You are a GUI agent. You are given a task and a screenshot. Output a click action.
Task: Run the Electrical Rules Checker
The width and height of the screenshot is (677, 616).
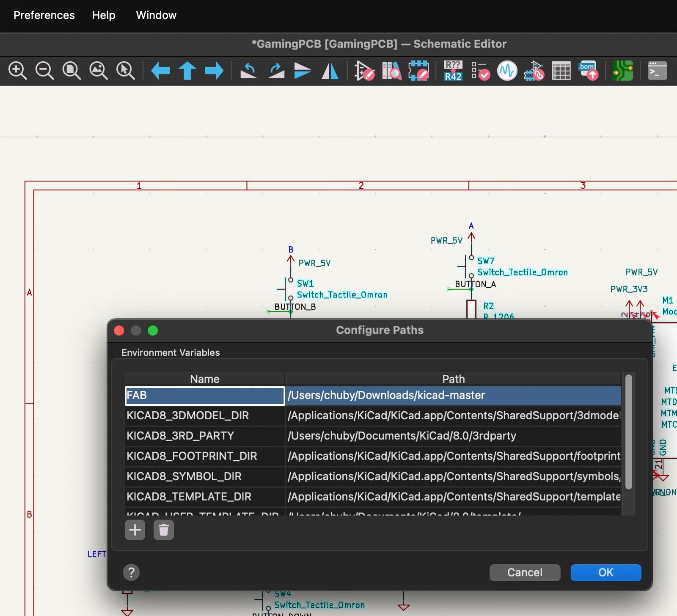(480, 71)
